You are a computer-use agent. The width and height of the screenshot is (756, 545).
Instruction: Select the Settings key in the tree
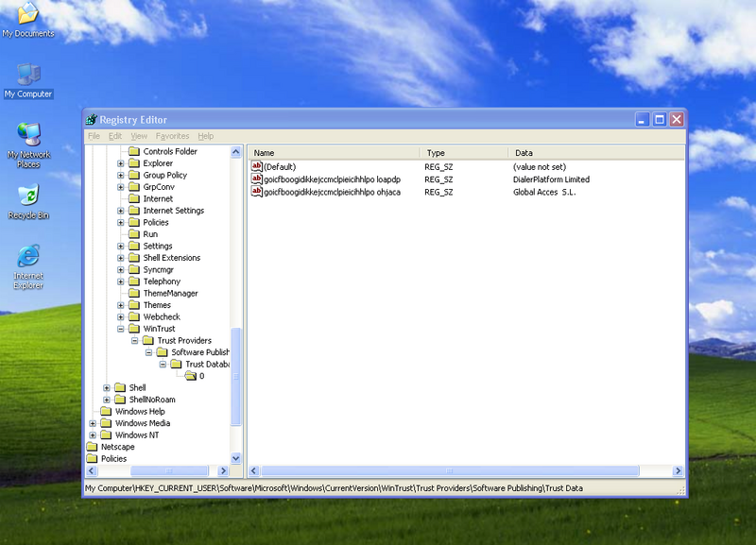click(158, 246)
